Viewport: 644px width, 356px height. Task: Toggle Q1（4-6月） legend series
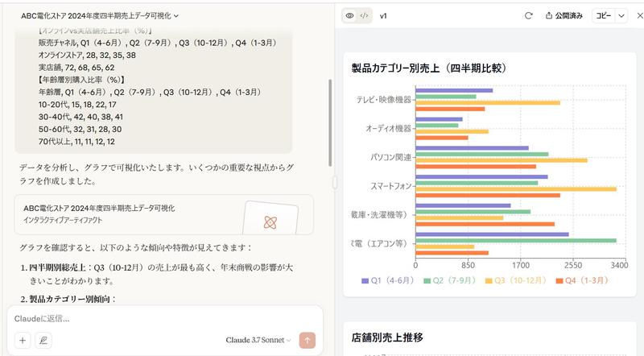(387, 280)
